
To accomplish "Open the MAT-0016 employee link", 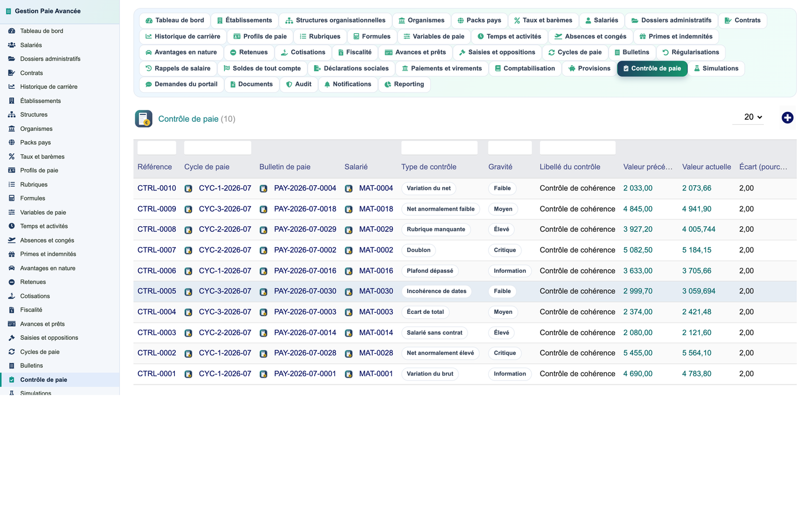I will (x=376, y=271).
